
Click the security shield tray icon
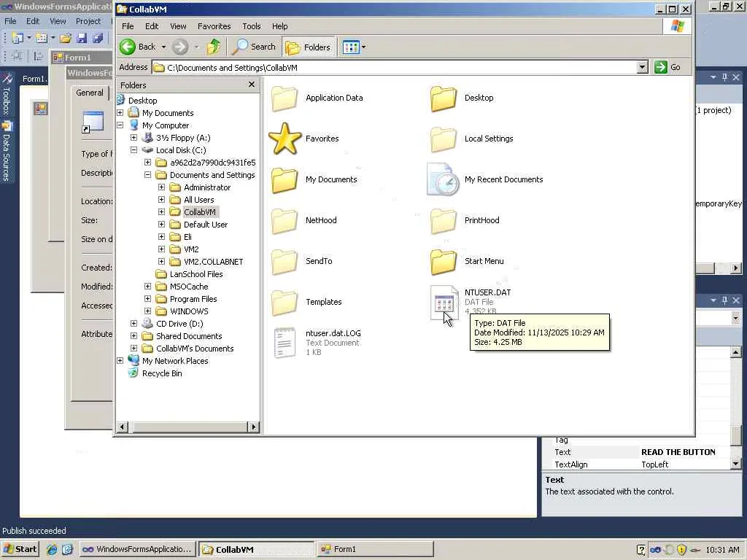coord(681,550)
